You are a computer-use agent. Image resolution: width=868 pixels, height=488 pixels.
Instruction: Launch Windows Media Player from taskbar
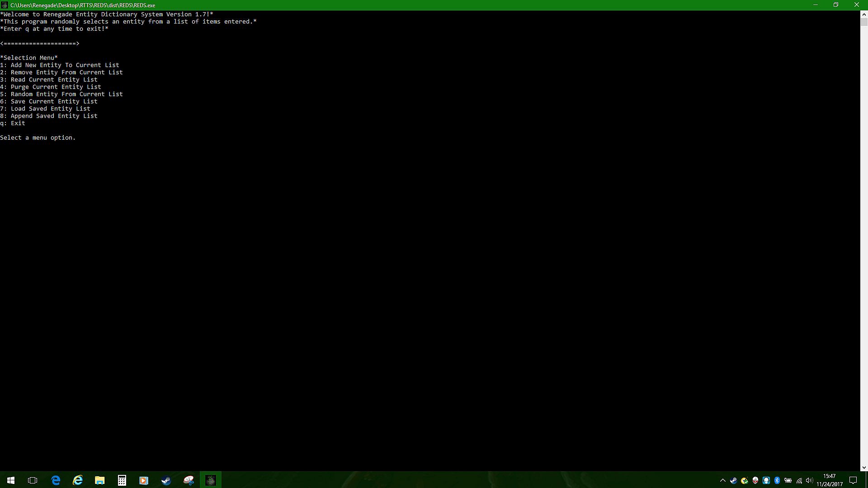click(144, 480)
